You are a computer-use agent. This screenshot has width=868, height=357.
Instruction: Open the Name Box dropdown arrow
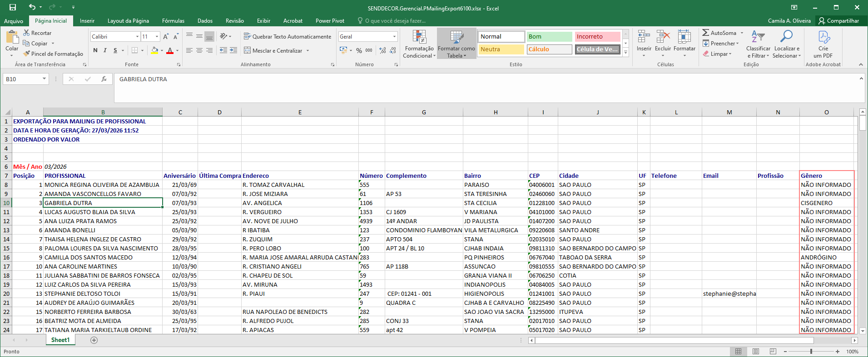[44, 79]
